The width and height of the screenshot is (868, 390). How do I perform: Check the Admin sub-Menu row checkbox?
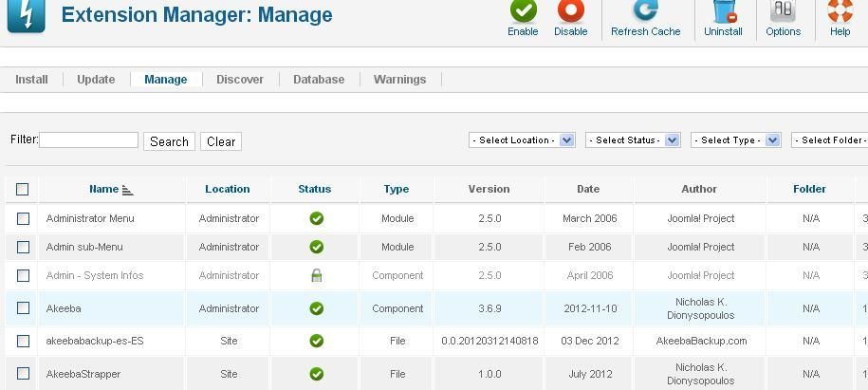coord(23,247)
